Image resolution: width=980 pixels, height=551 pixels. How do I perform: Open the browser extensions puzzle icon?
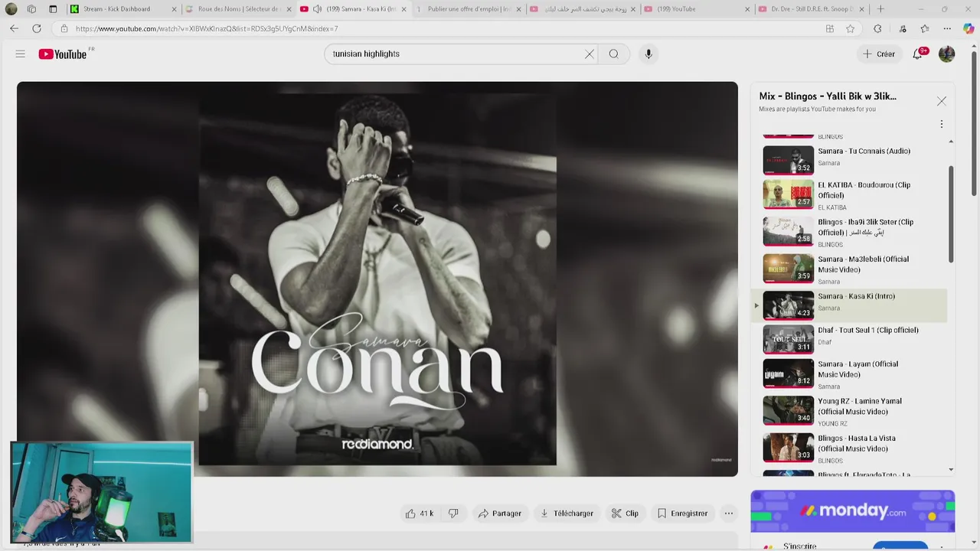click(877, 28)
